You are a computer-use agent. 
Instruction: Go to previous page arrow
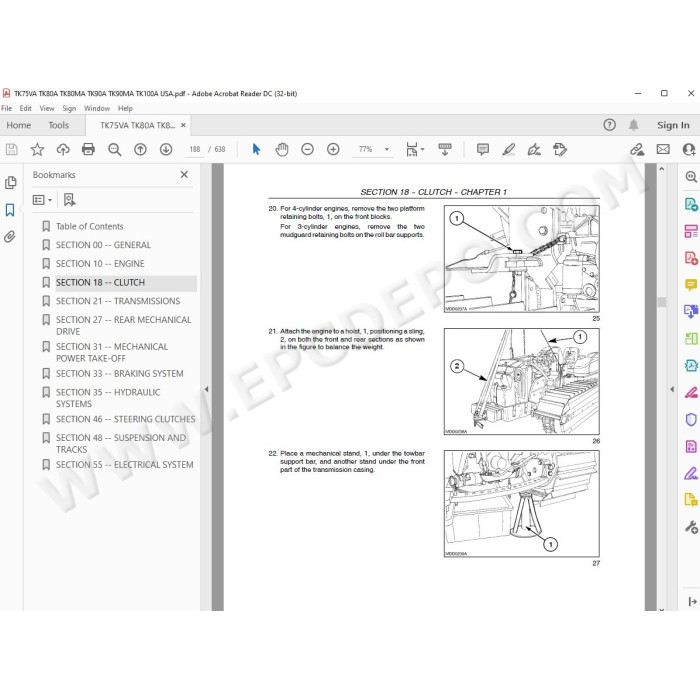[x=140, y=149]
